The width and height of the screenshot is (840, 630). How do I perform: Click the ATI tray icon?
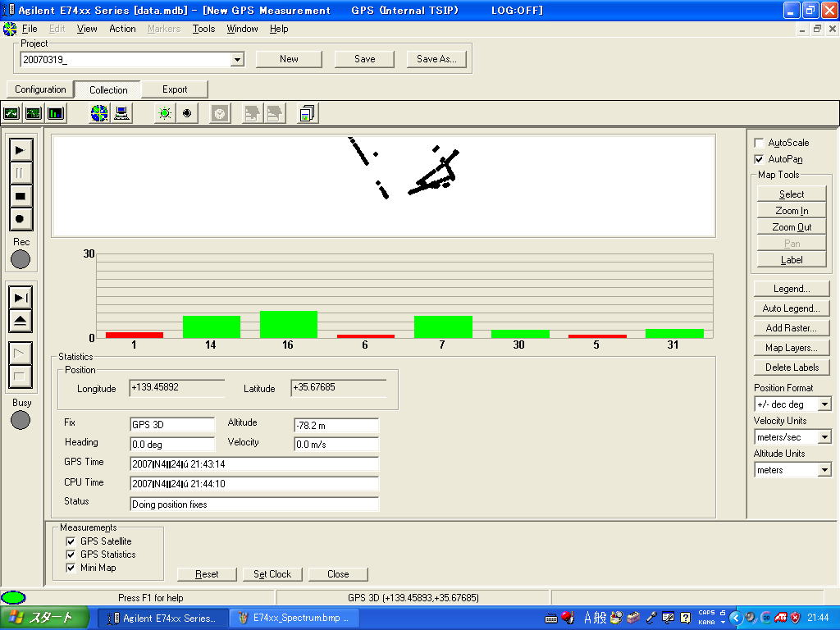[x=780, y=618]
